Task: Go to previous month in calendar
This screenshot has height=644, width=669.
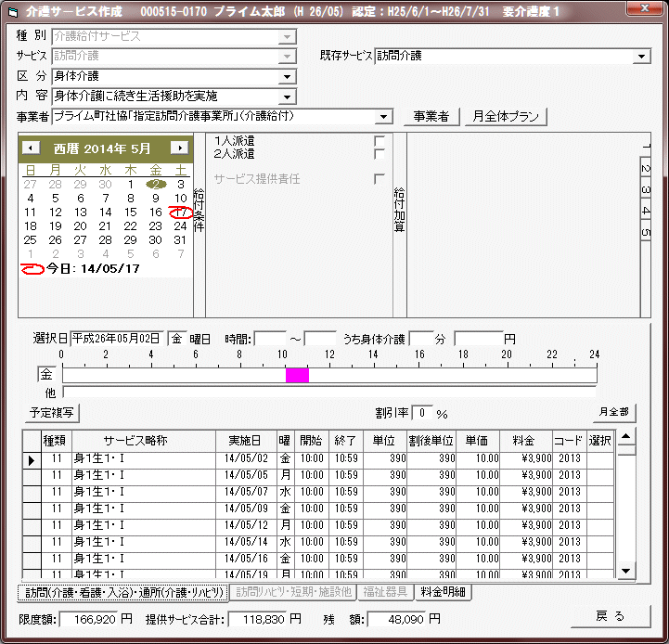Action: [x=32, y=148]
